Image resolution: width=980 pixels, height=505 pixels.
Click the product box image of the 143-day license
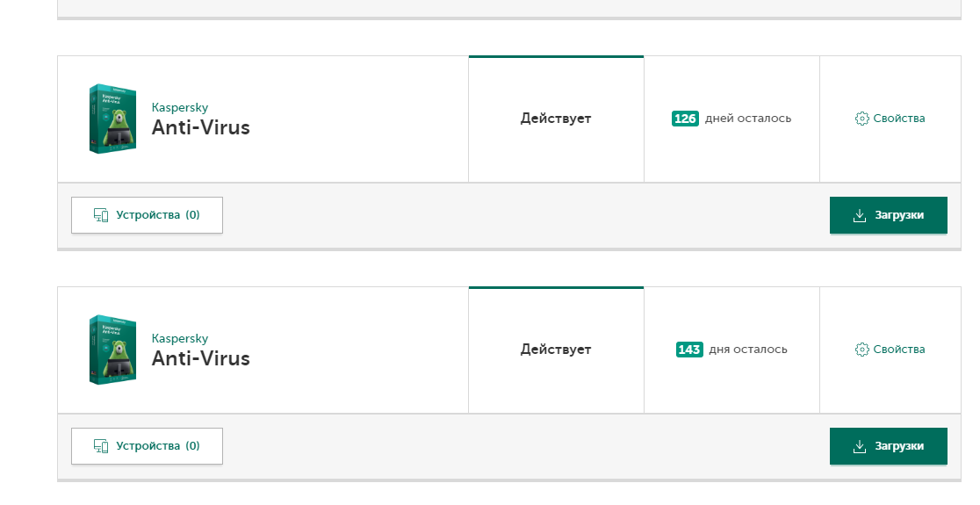click(112, 350)
